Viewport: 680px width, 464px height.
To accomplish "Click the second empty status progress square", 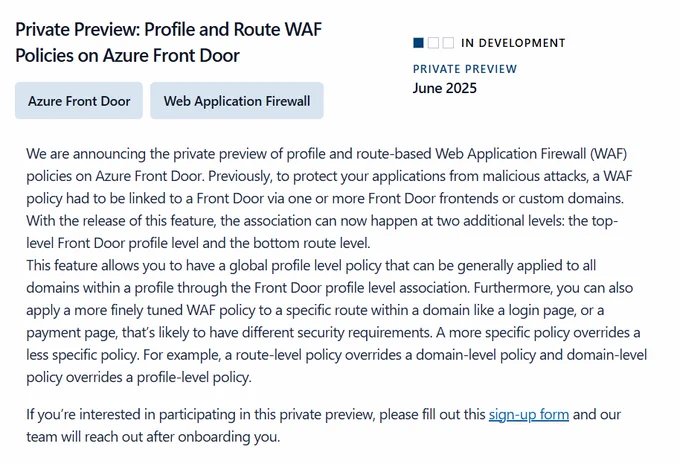I will [x=433, y=42].
